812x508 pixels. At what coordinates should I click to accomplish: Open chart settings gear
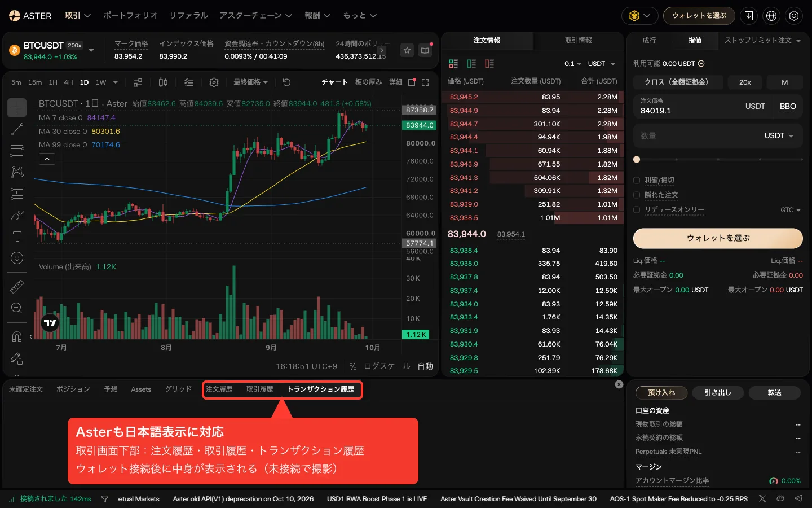[x=214, y=82]
